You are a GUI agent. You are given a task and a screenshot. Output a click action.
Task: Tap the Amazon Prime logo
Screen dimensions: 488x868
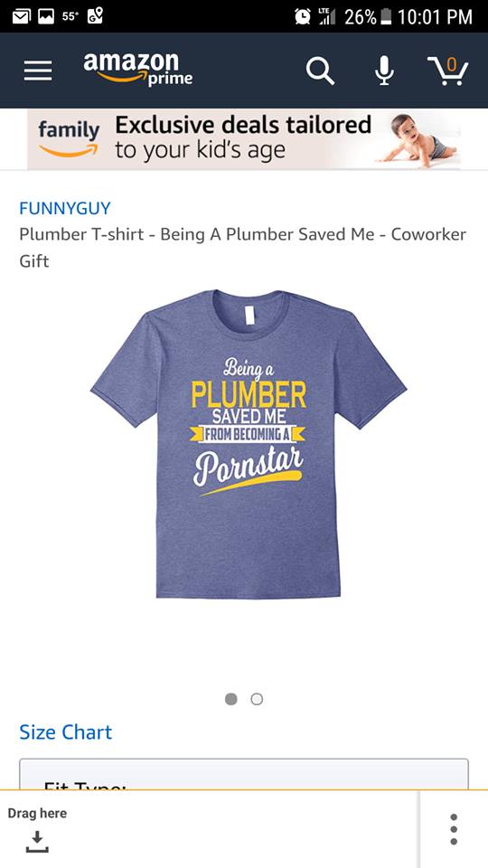click(x=137, y=69)
